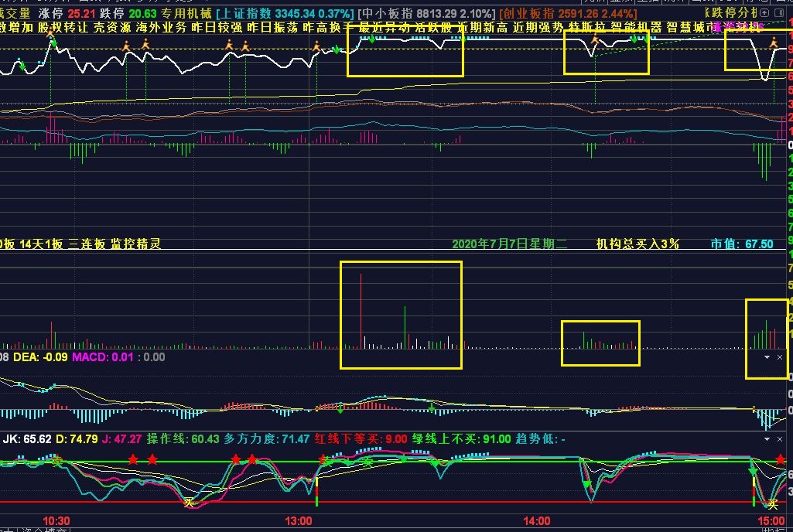Click the 绿线上不买:91.00 readout
The height and width of the screenshot is (532, 793).
pyautogui.click(x=462, y=439)
